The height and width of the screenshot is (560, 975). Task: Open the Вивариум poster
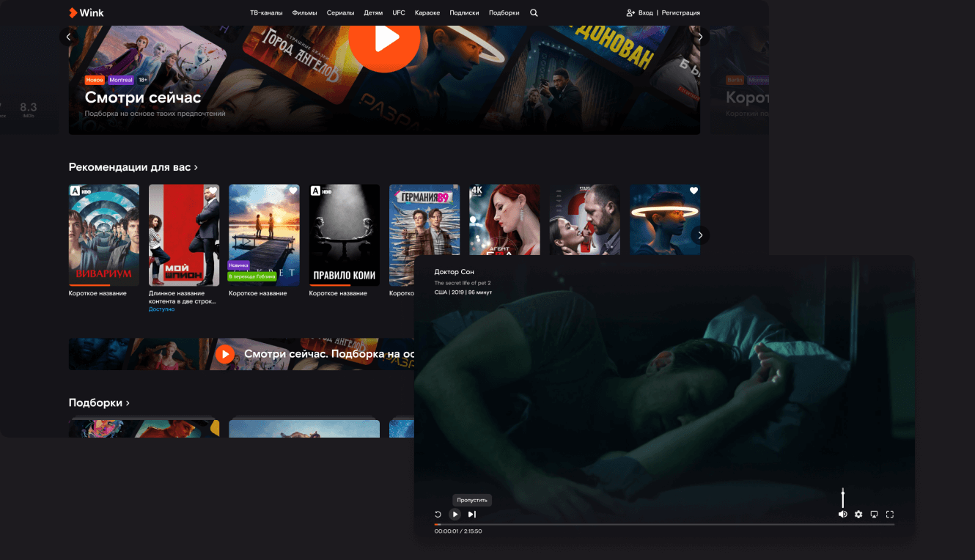[104, 235]
